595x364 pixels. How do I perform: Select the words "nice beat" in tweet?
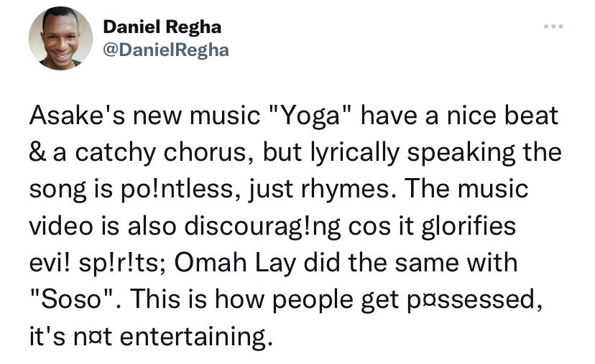502,116
